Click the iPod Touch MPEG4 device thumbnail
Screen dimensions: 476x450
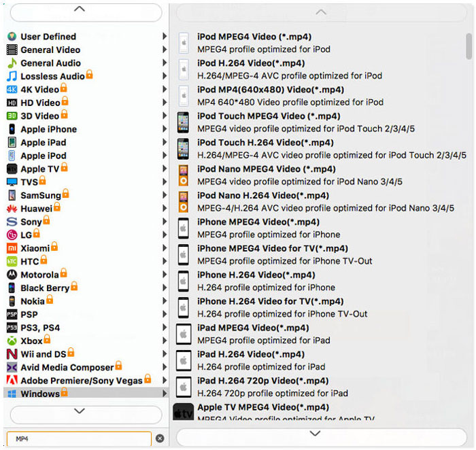(x=183, y=122)
